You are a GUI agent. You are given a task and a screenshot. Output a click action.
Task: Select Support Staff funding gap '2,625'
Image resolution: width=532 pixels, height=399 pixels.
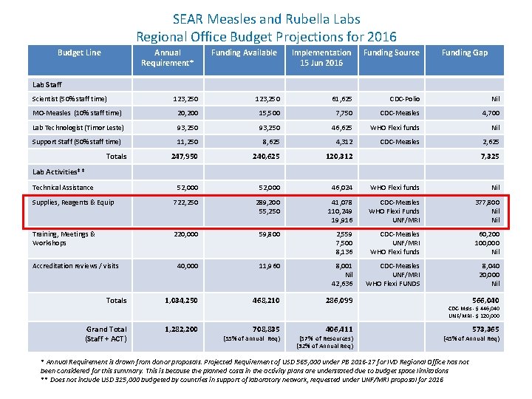[x=491, y=142]
